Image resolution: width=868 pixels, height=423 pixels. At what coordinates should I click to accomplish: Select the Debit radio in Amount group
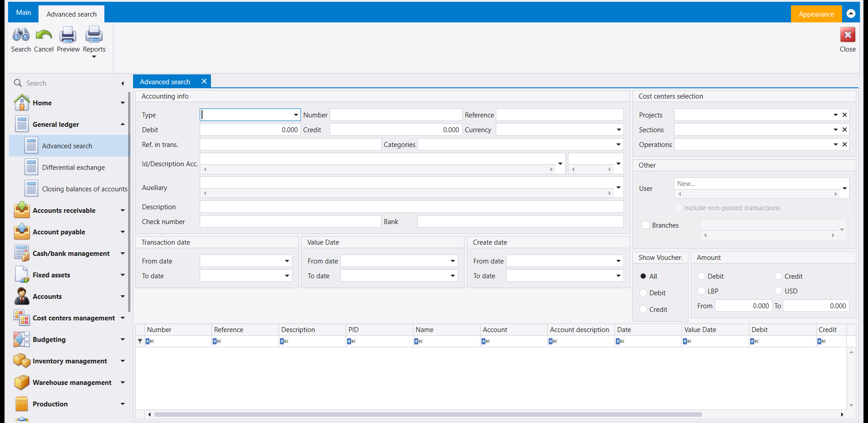(701, 276)
